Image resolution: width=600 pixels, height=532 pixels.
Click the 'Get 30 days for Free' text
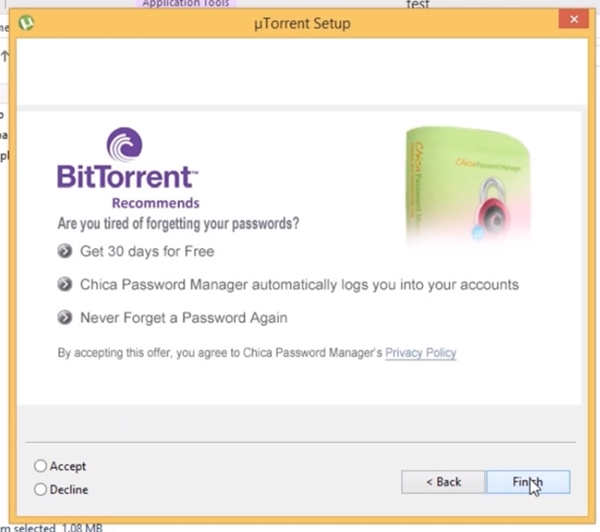coord(147,251)
